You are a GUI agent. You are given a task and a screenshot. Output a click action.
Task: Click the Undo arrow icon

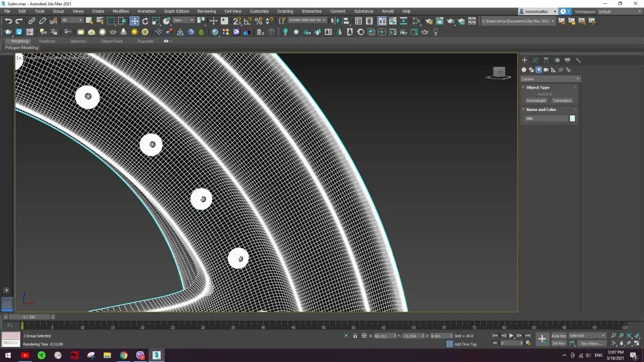pos(8,21)
